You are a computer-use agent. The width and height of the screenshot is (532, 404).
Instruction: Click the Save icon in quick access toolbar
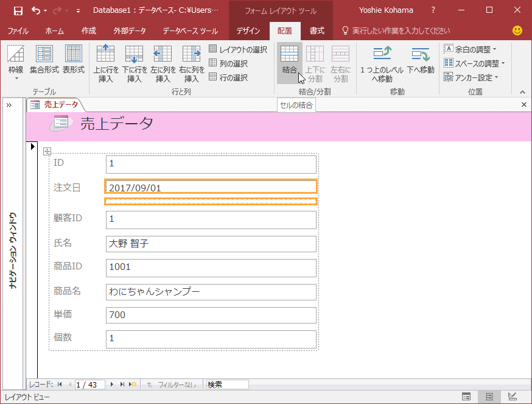coord(18,10)
